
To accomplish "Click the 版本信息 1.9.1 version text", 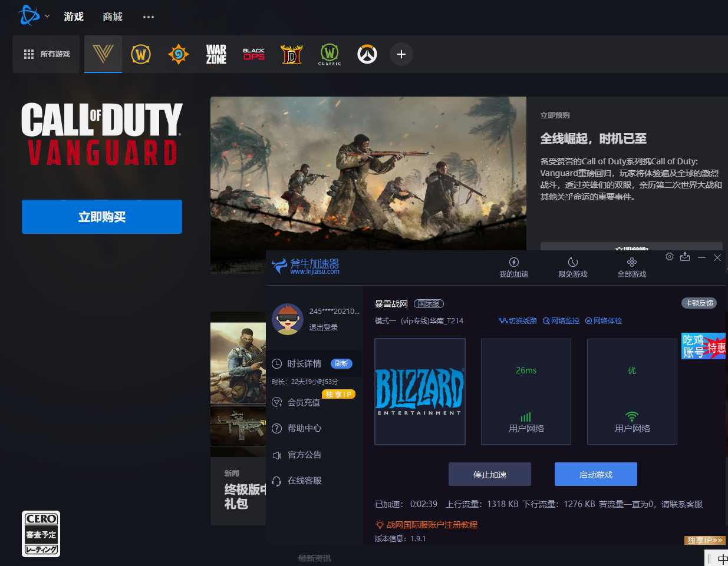I will coord(400,539).
